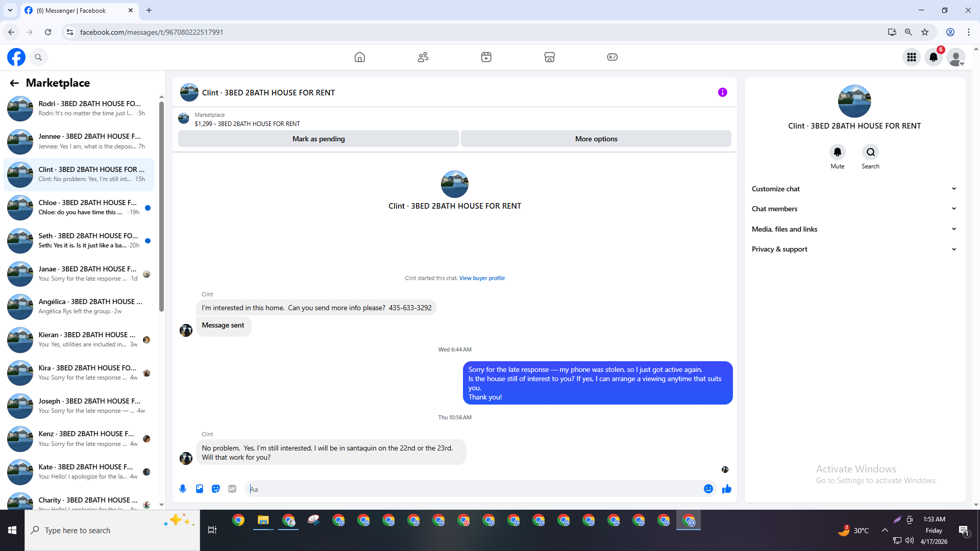
Task: Click the conversation list scrollbar
Action: tap(161, 207)
